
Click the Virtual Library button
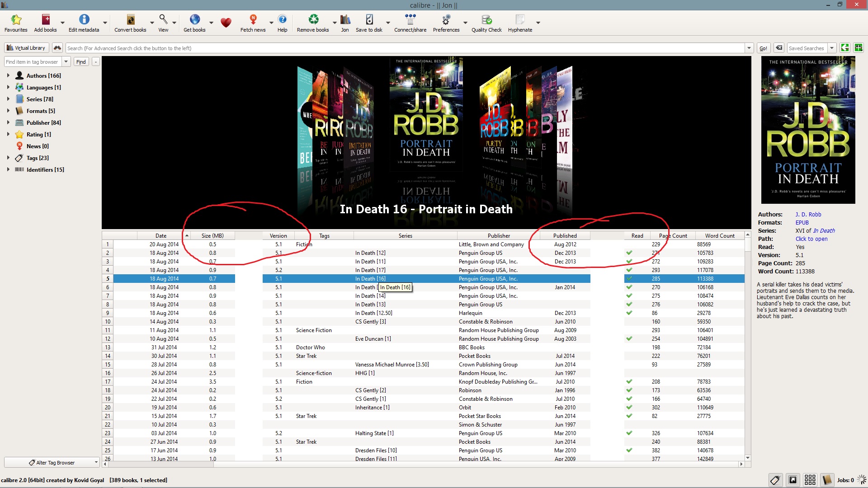pos(26,48)
